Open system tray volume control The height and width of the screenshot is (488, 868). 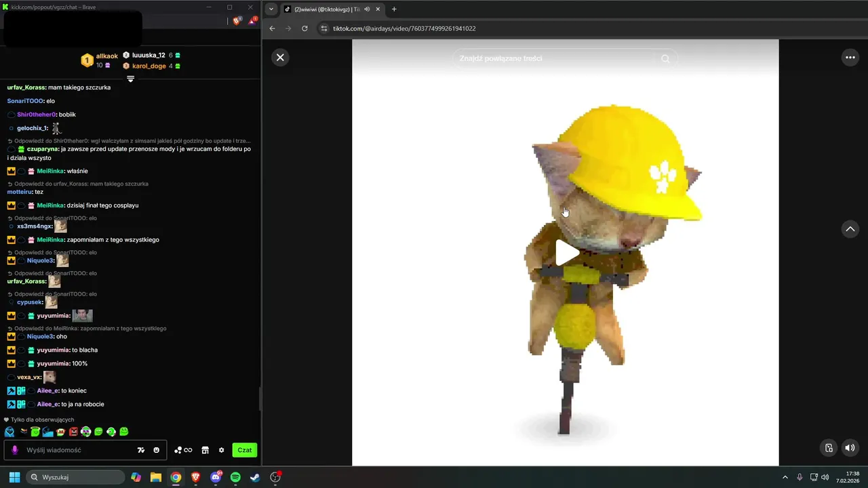click(825, 477)
